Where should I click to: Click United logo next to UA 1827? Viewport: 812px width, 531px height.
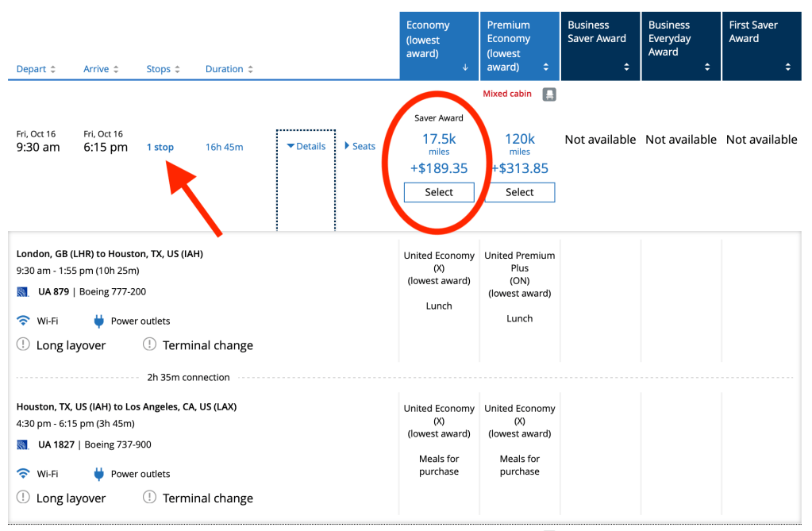tap(23, 444)
